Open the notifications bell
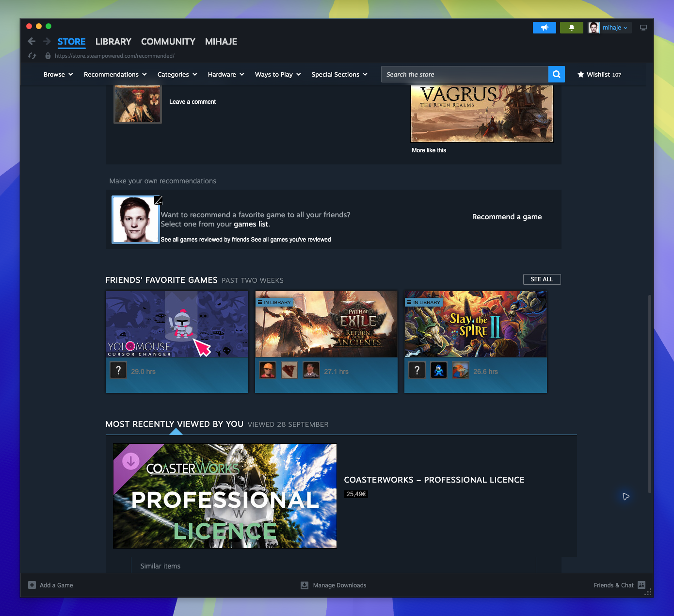The width and height of the screenshot is (674, 616). (572, 28)
